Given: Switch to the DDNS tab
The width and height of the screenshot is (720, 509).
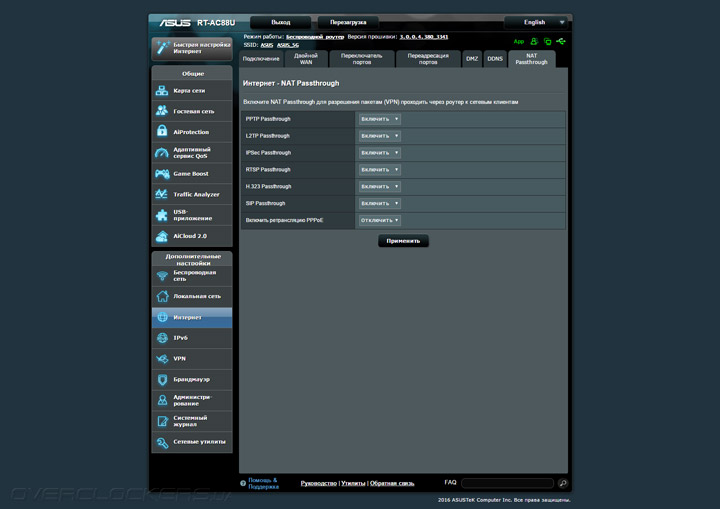Looking at the screenshot, I should point(495,59).
